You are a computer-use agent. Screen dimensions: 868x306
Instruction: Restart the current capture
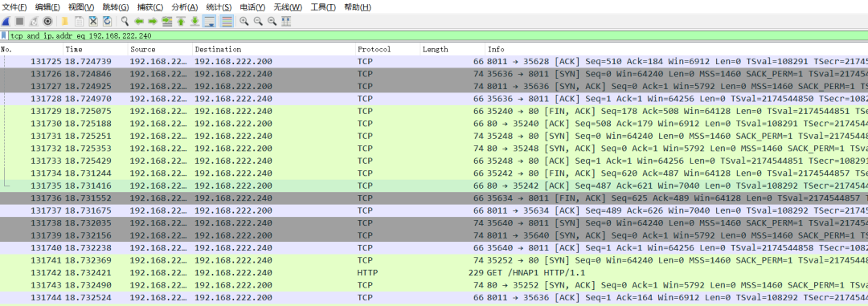tap(34, 21)
